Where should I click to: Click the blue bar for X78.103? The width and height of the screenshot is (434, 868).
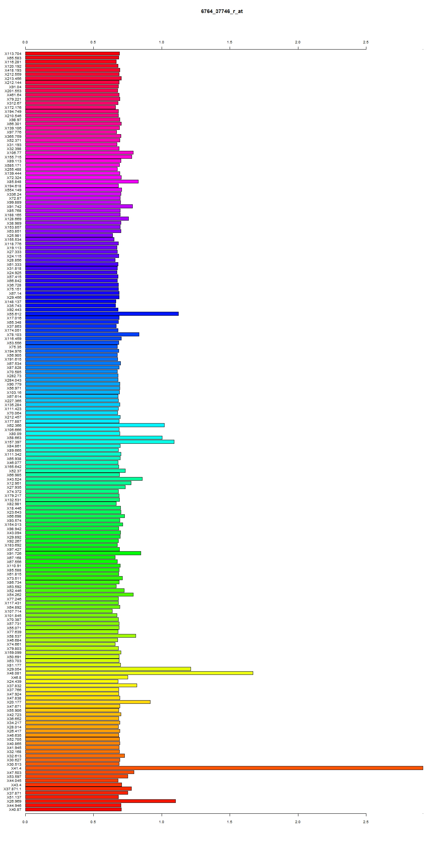point(82,334)
